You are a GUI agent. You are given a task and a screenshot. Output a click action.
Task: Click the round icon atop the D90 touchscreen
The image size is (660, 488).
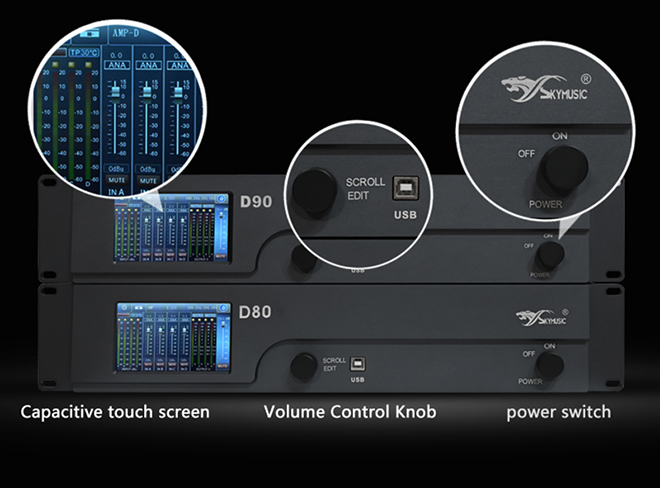click(x=220, y=200)
